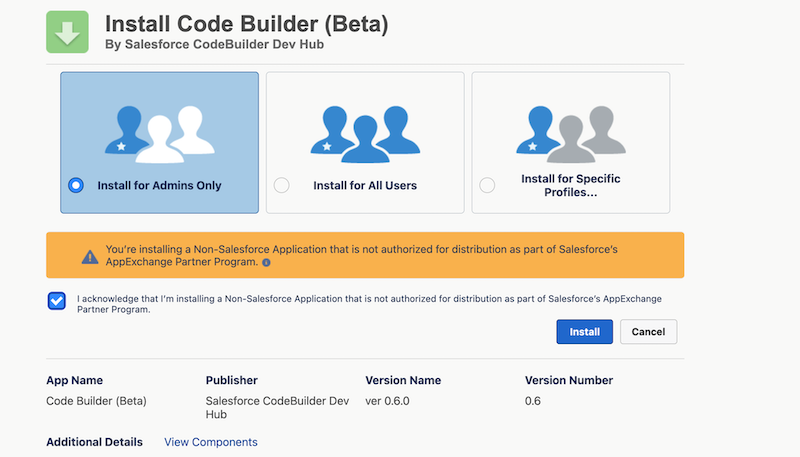Viewport: 800px width, 457px height.
Task: Click the All Users people icon
Action: pos(364,134)
